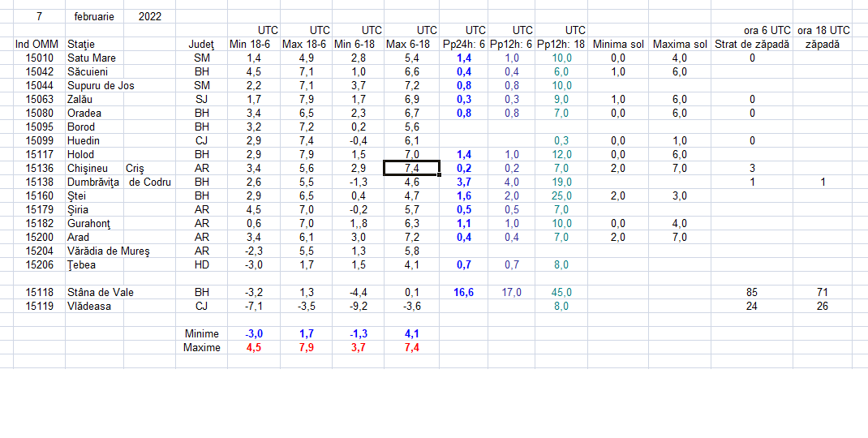Select the county code 'HD' for Ţebea
This screenshot has height=438, width=868.
pos(201,264)
